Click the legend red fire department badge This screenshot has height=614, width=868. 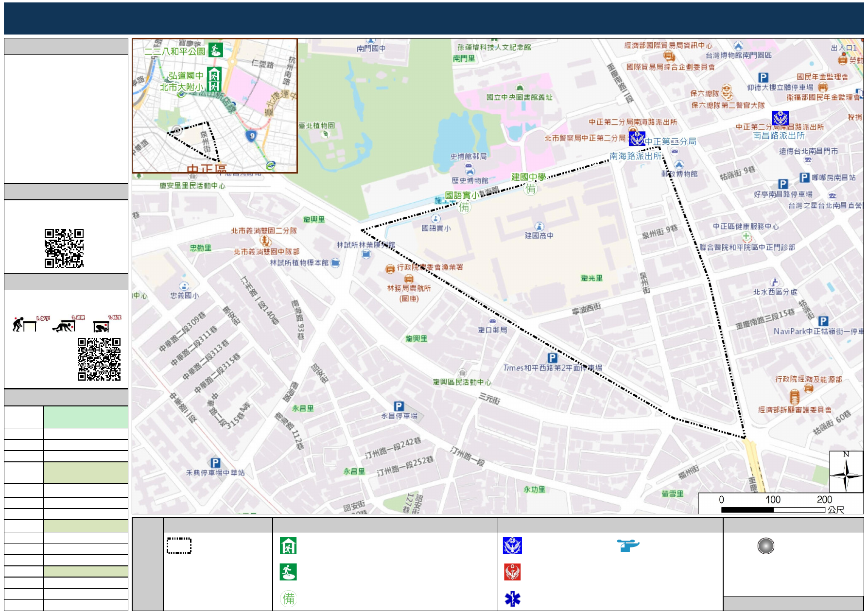pyautogui.click(x=512, y=572)
